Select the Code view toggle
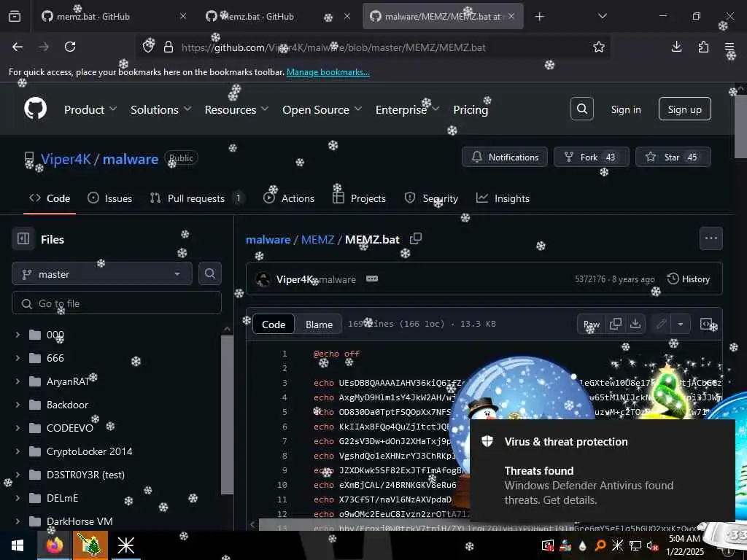Screen dimensions: 747x560 coord(274,324)
